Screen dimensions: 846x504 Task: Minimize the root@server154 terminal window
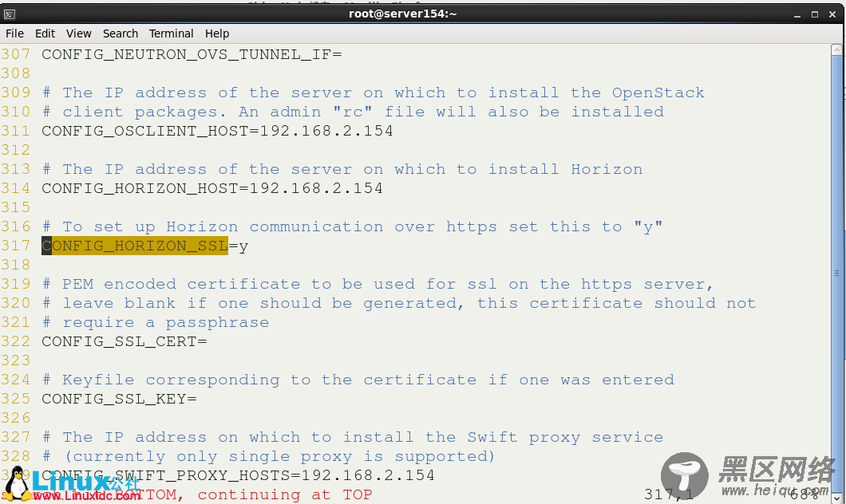pyautogui.click(x=797, y=14)
